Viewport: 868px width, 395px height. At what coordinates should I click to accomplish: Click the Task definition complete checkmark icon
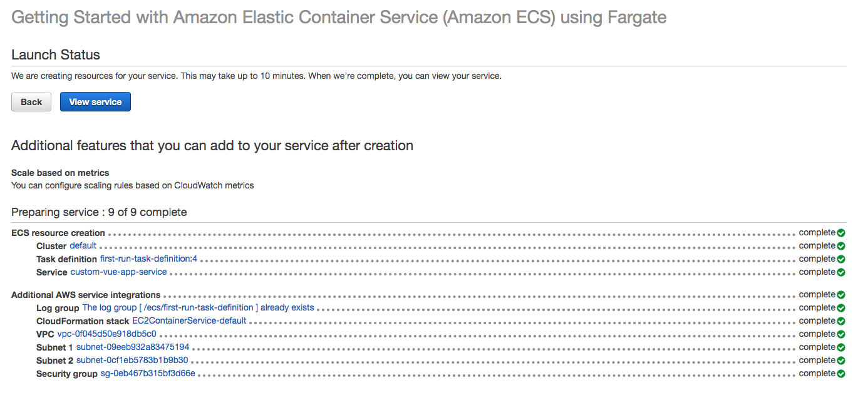coord(841,259)
